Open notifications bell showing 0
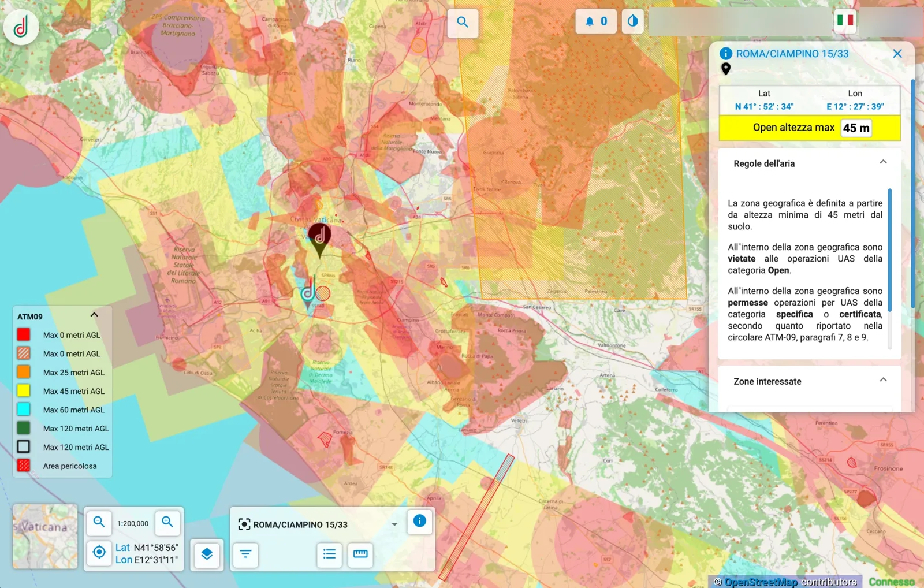This screenshot has height=588, width=924. 596,21
